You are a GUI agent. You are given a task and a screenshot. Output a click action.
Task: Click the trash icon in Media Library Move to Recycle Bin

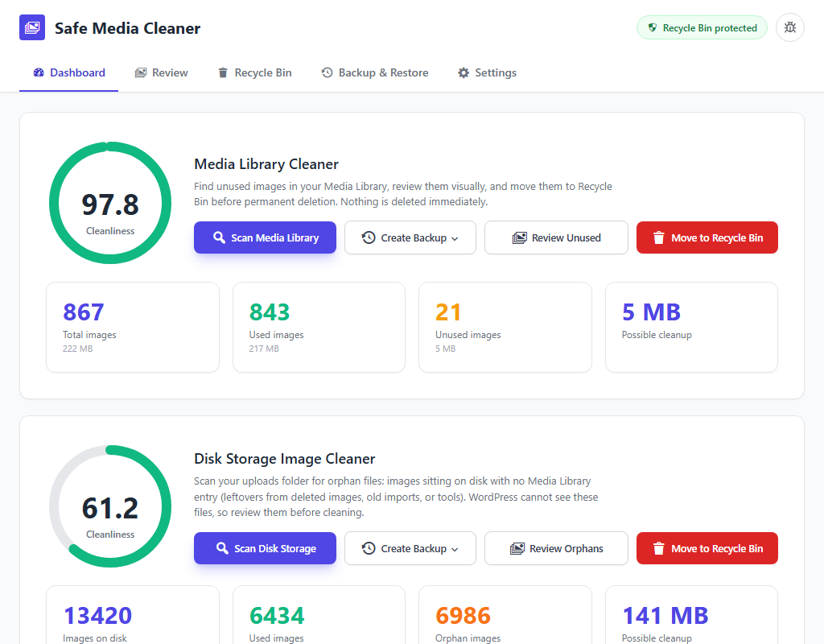click(658, 237)
